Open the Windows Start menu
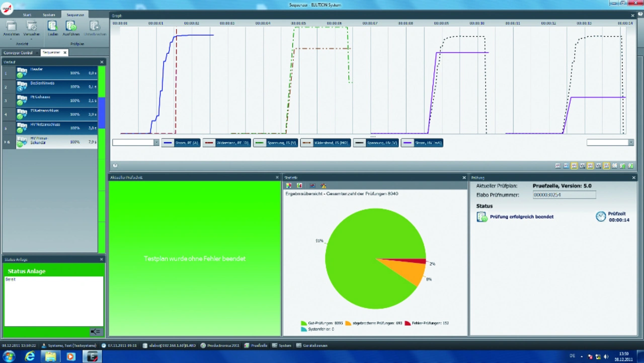Viewport: 644px width, 363px height. (x=9, y=356)
